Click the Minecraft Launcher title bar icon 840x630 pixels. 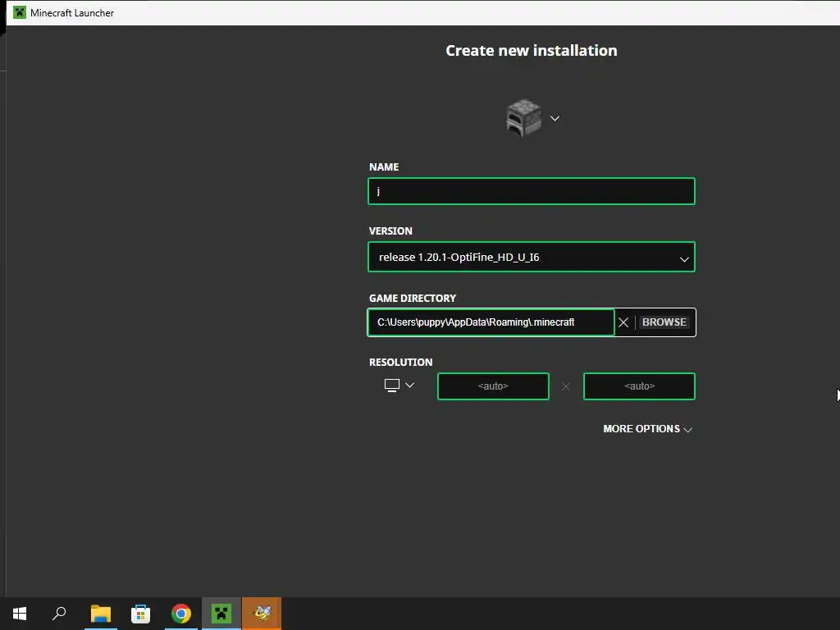pyautogui.click(x=20, y=12)
